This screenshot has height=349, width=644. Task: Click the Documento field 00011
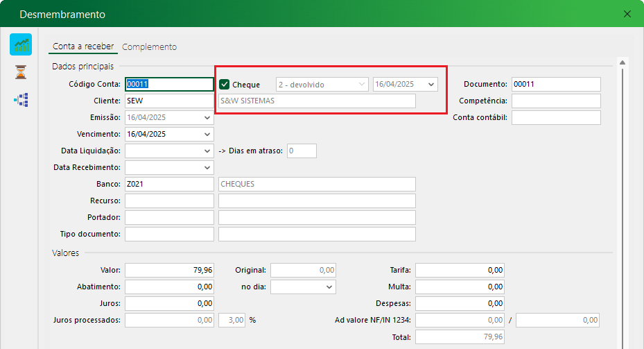tap(556, 84)
